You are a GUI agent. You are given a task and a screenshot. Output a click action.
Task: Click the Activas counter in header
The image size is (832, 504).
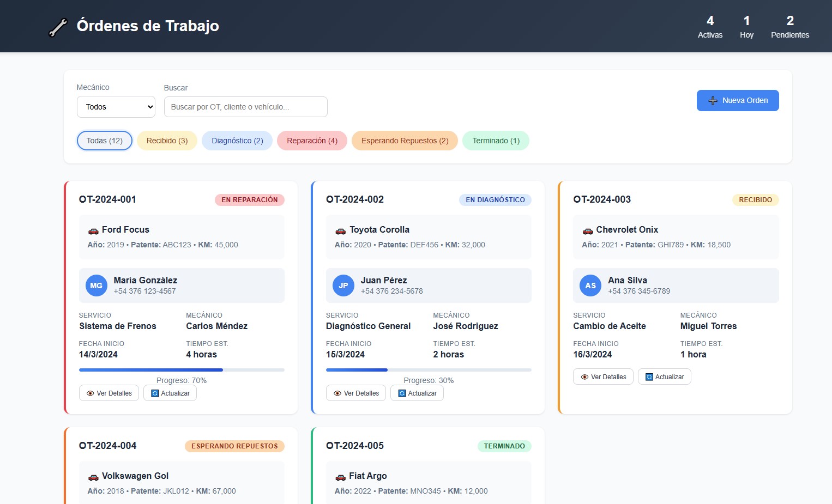[x=710, y=27]
